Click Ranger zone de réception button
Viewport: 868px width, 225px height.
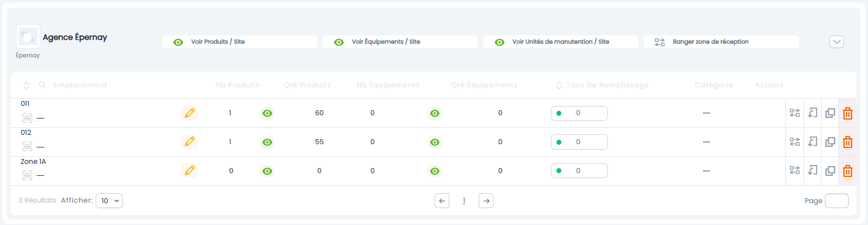[721, 42]
